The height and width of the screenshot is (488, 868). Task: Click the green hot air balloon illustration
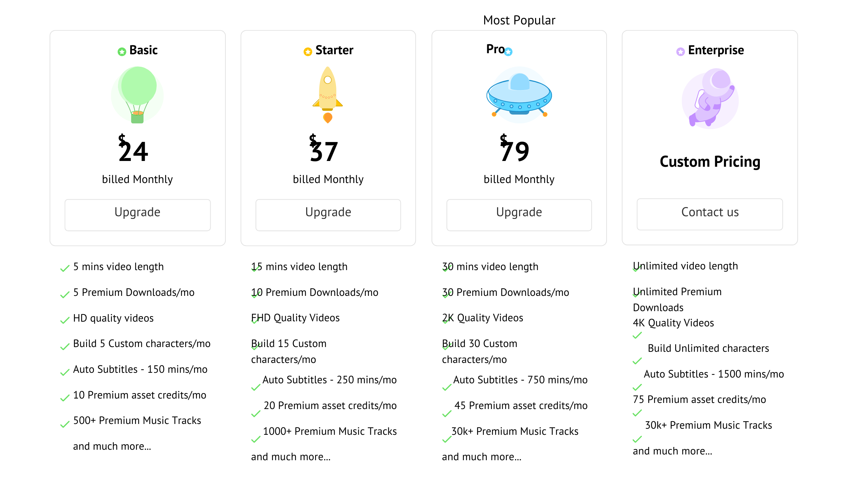137,95
